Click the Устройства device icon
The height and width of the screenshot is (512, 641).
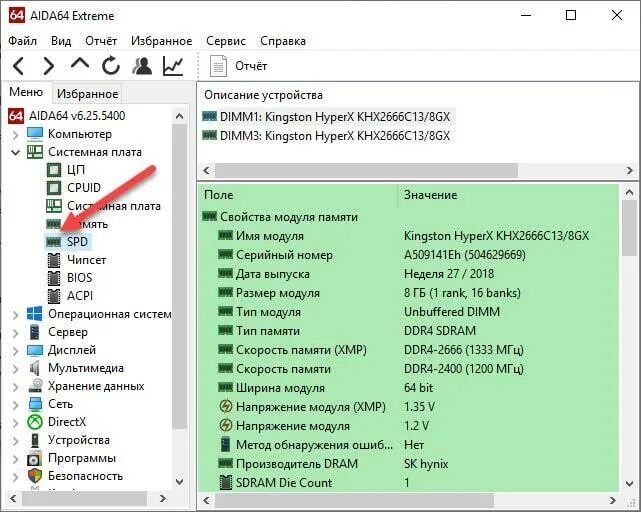tap(35, 440)
